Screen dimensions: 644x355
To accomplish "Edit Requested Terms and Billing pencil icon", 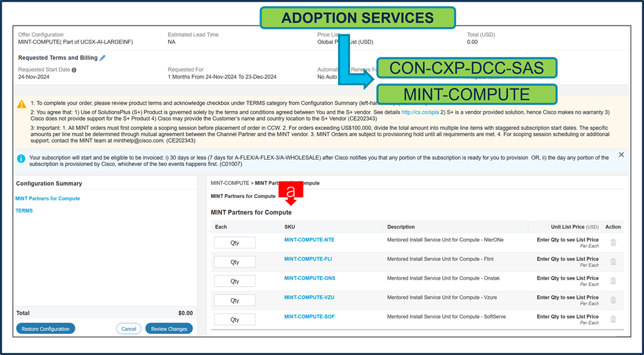I will [103, 58].
